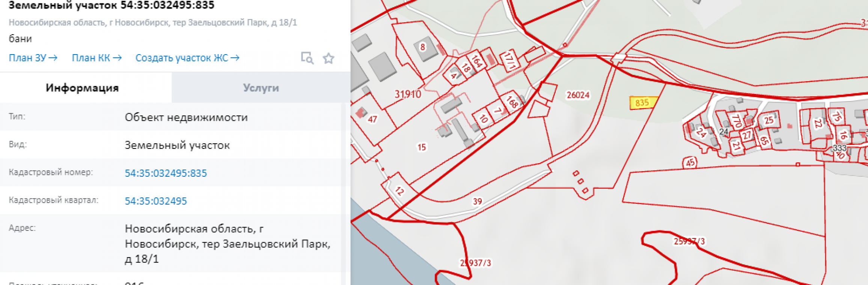Screen dimensions: 868x285
Task: Select parcel labeled 26024 on map
Action: pos(578,95)
